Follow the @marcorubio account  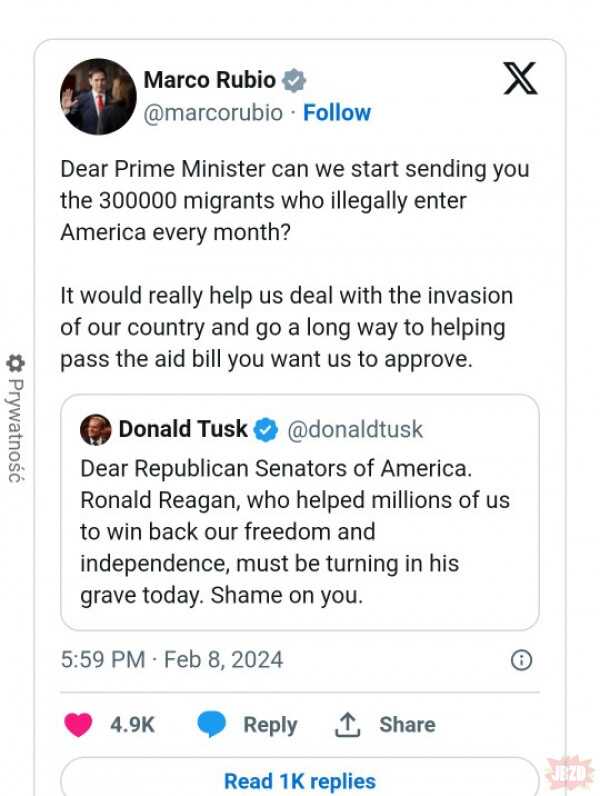point(337,113)
